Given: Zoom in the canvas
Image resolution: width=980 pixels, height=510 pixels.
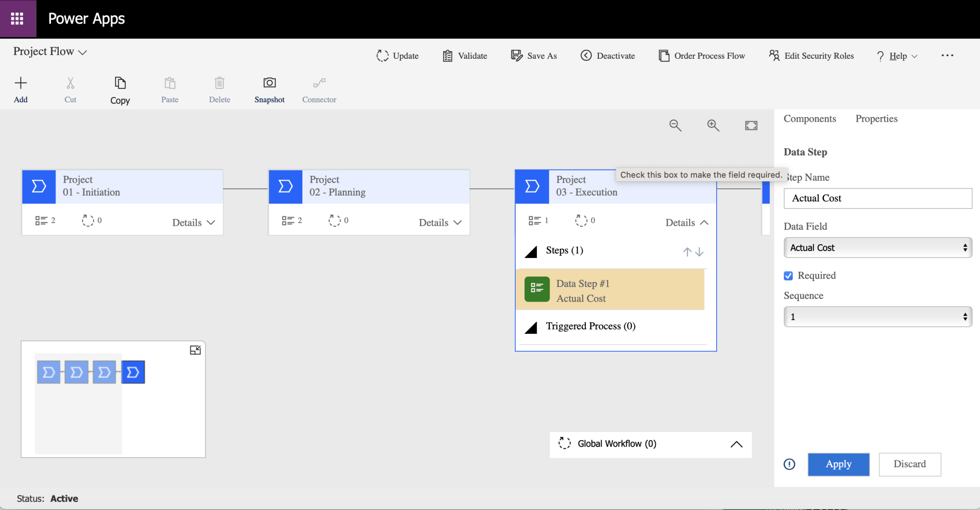Looking at the screenshot, I should (713, 125).
